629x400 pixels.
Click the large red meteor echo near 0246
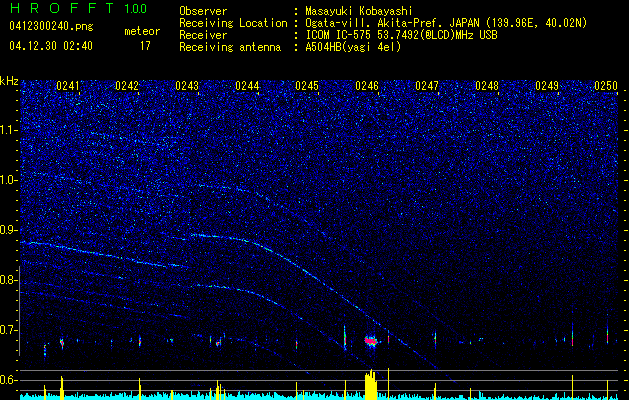[371, 341]
